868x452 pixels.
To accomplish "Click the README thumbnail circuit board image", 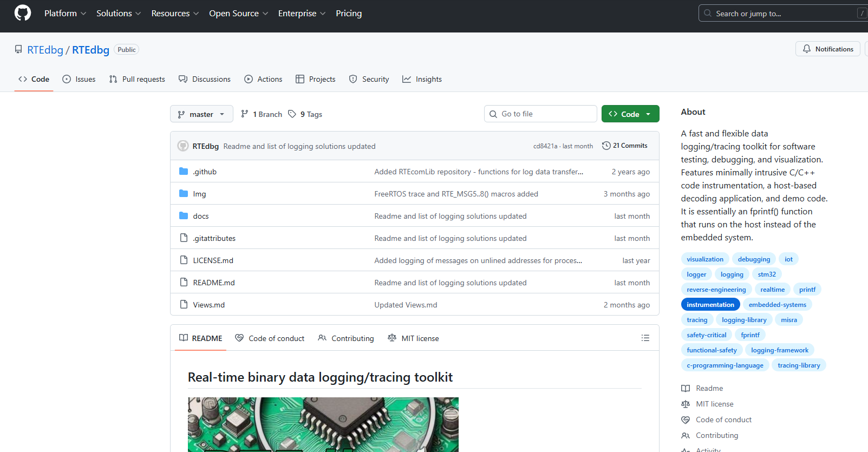I will click(323, 424).
